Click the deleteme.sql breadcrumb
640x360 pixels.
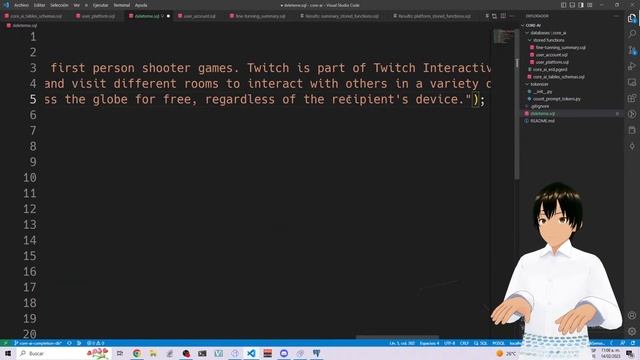22,25
